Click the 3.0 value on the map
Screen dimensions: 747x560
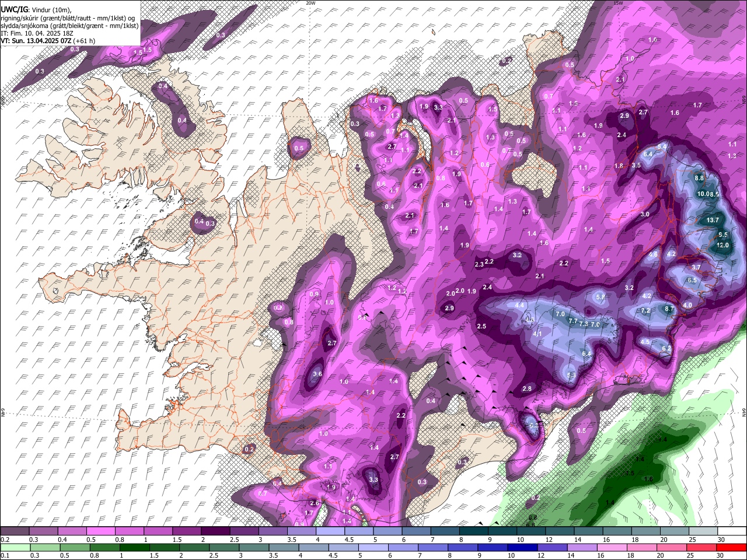[645, 215]
